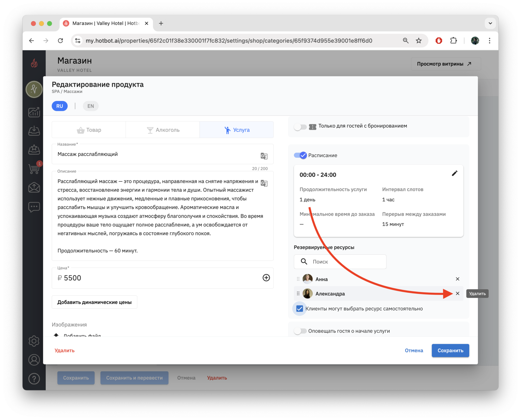This screenshot has height=420, width=521.
Task: Remove Александра from reserved resources
Action: pos(457,294)
